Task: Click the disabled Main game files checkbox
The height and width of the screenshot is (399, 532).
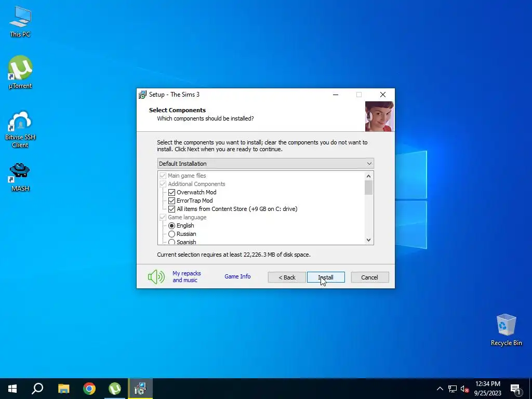Action: [x=163, y=176]
